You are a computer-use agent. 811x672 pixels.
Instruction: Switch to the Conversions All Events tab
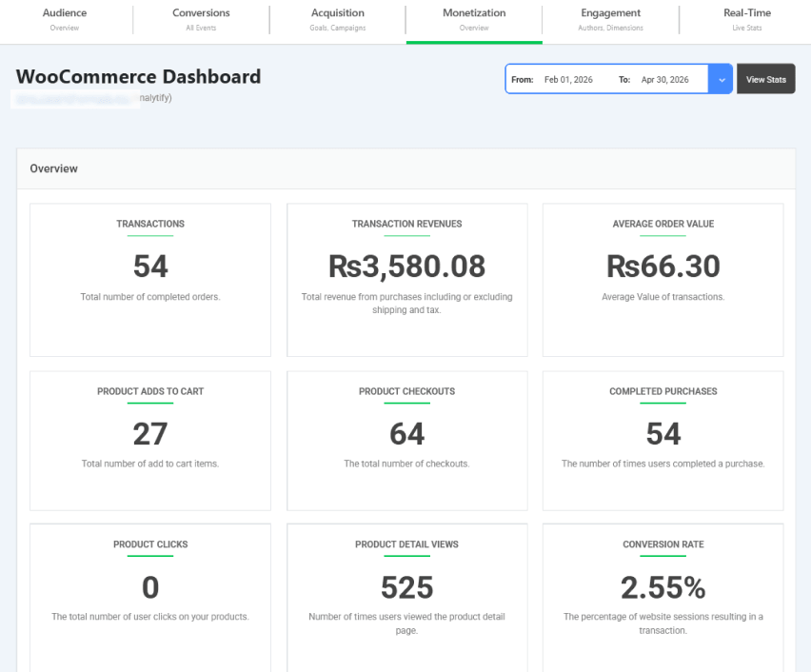(201, 19)
